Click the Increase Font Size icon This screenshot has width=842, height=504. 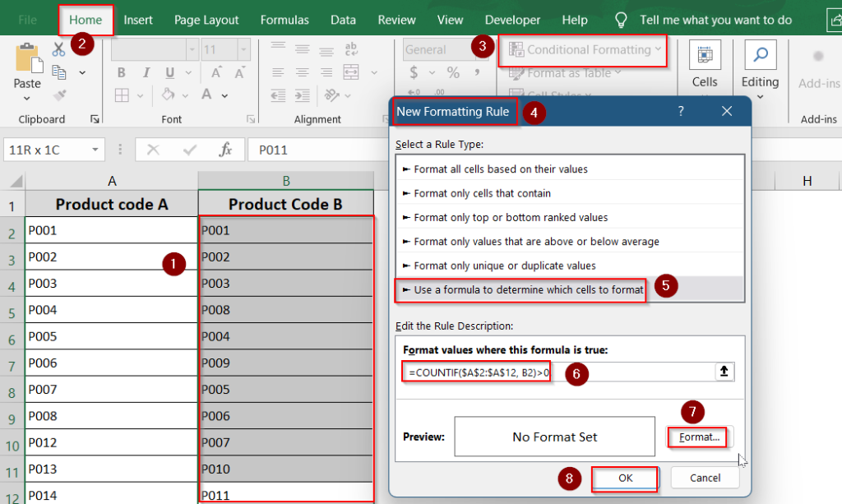pos(216,72)
